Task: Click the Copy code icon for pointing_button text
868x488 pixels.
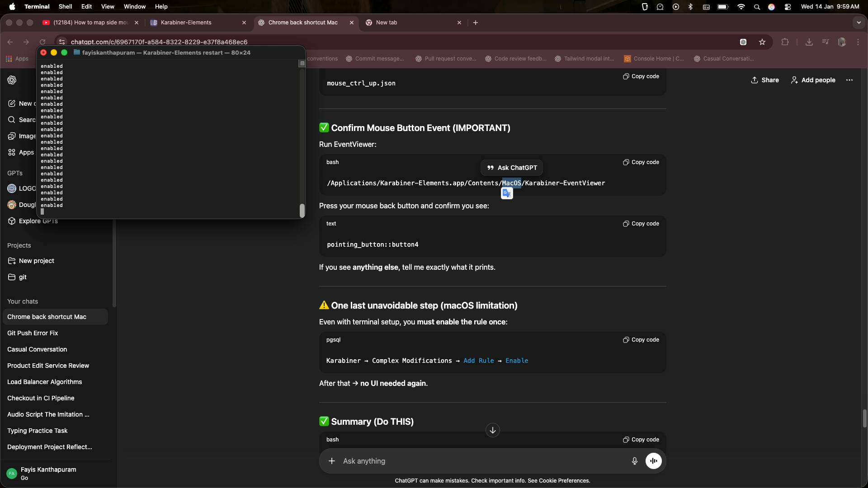Action: coord(626,224)
